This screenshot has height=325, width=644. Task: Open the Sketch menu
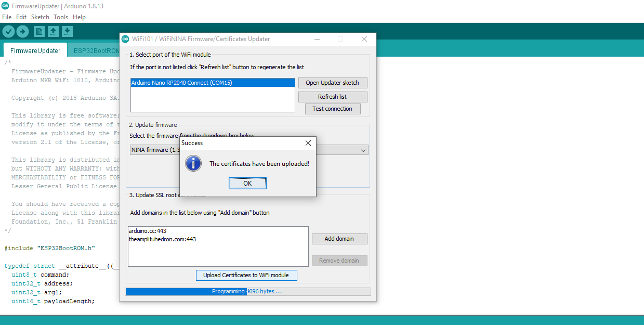[x=40, y=17]
